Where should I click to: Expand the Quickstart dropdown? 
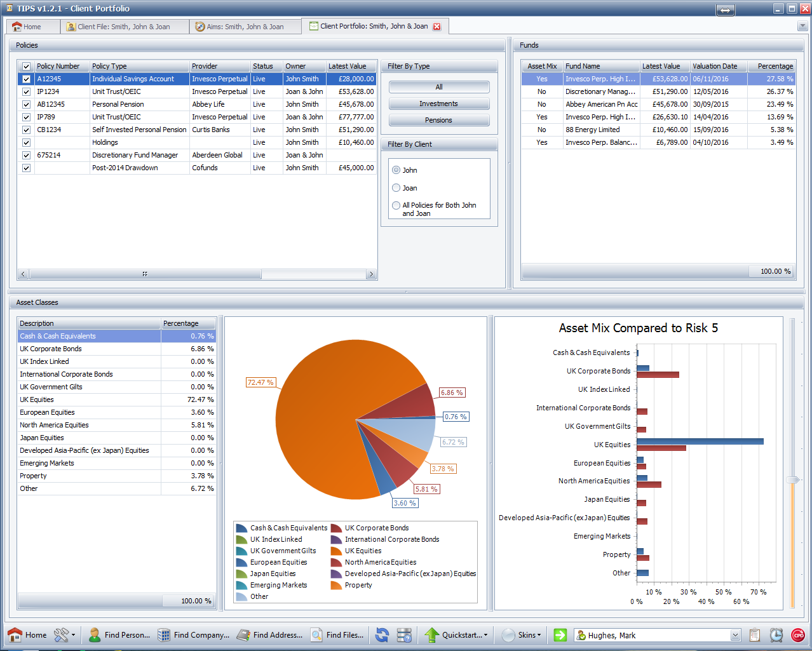[x=485, y=634]
